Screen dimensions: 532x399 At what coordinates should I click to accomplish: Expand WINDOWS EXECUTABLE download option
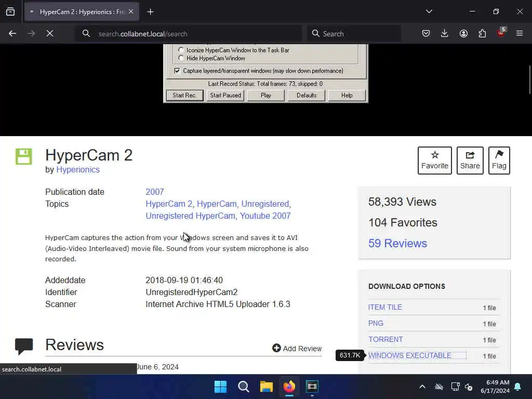[x=410, y=355]
